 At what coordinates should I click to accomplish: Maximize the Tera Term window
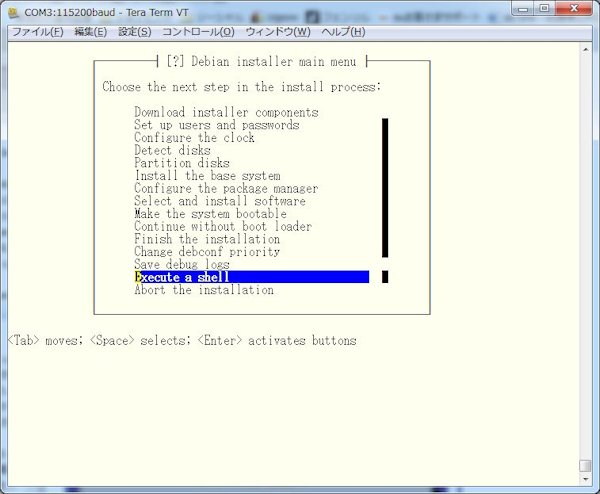point(544,9)
